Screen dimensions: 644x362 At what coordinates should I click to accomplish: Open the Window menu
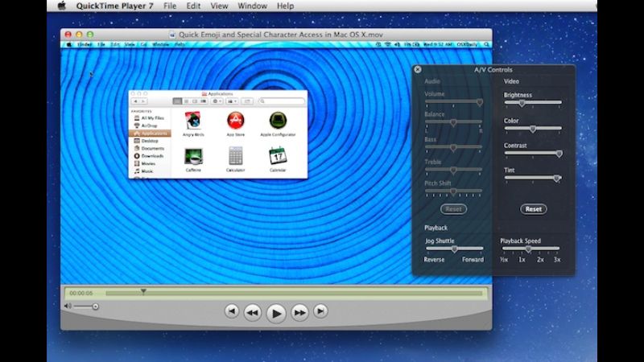pyautogui.click(x=252, y=6)
